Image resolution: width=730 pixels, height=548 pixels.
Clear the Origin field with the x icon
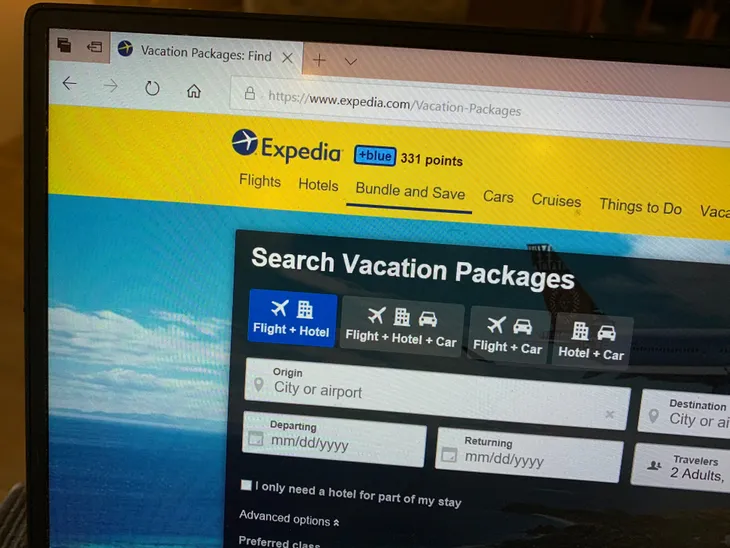click(x=609, y=414)
